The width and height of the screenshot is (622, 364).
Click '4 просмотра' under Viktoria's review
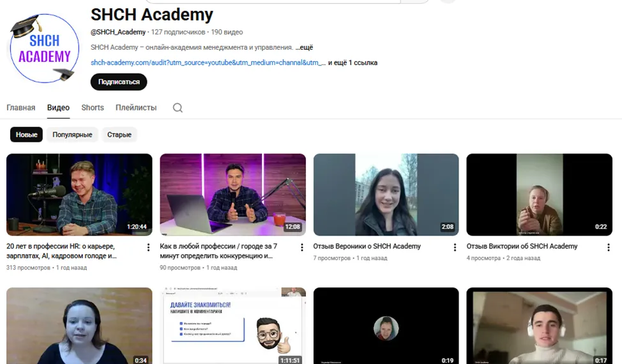(483, 258)
